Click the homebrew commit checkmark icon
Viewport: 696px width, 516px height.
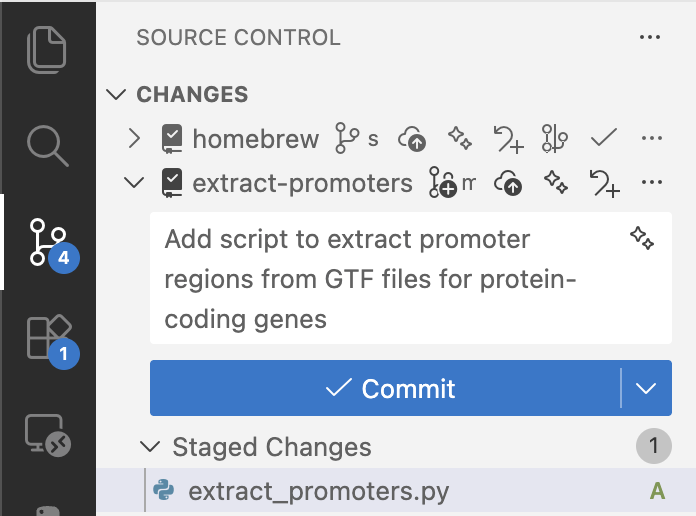603,139
